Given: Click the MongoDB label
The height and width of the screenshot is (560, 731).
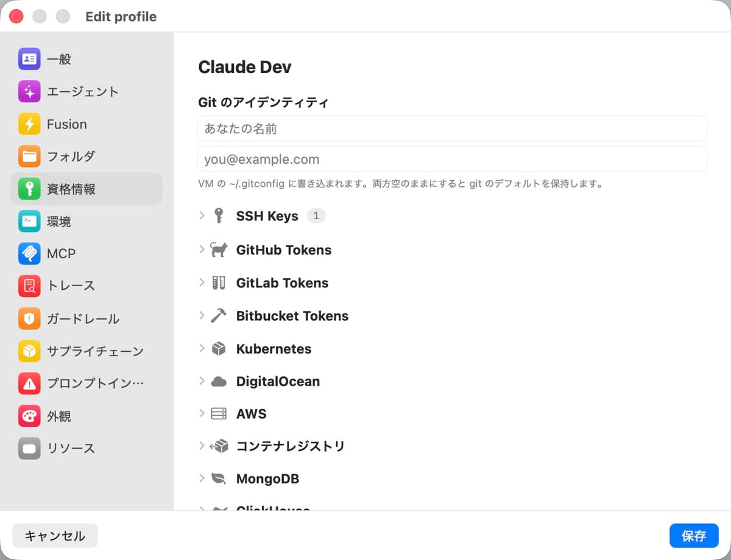Looking at the screenshot, I should [x=267, y=479].
